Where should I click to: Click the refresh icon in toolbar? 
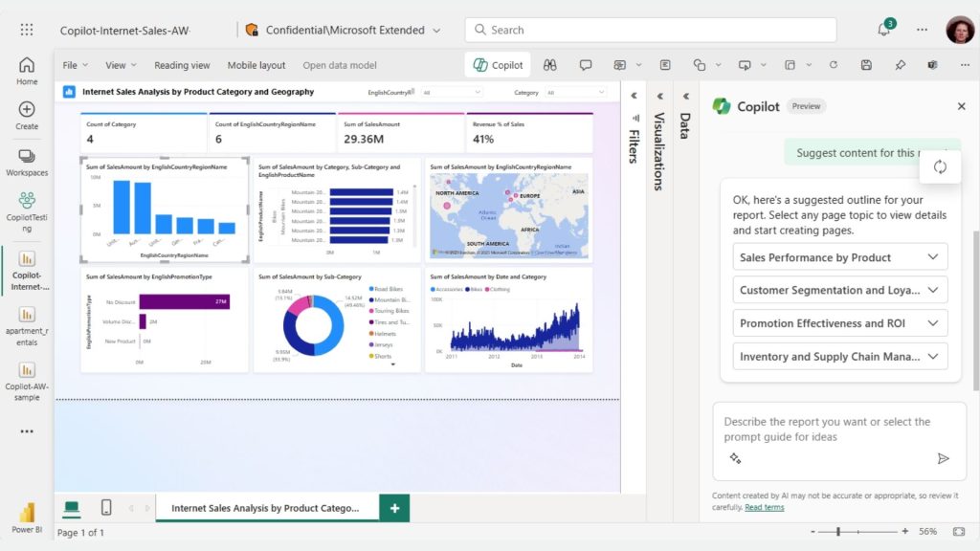[834, 65]
